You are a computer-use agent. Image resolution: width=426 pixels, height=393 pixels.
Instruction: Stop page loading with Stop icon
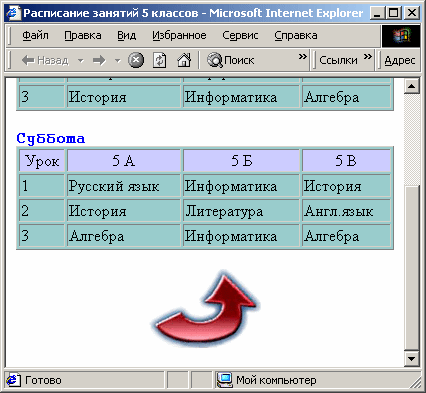pos(136,60)
